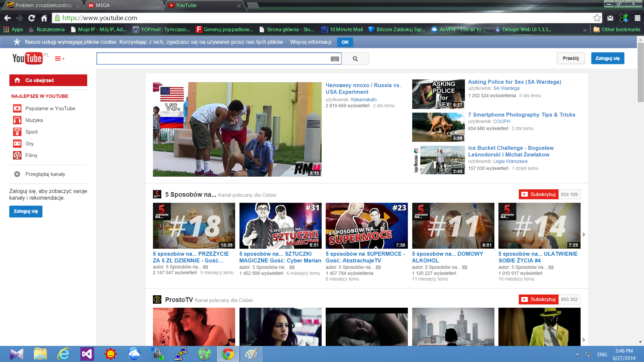Open the SUPERMOCE #23 video thumbnail

point(367,226)
